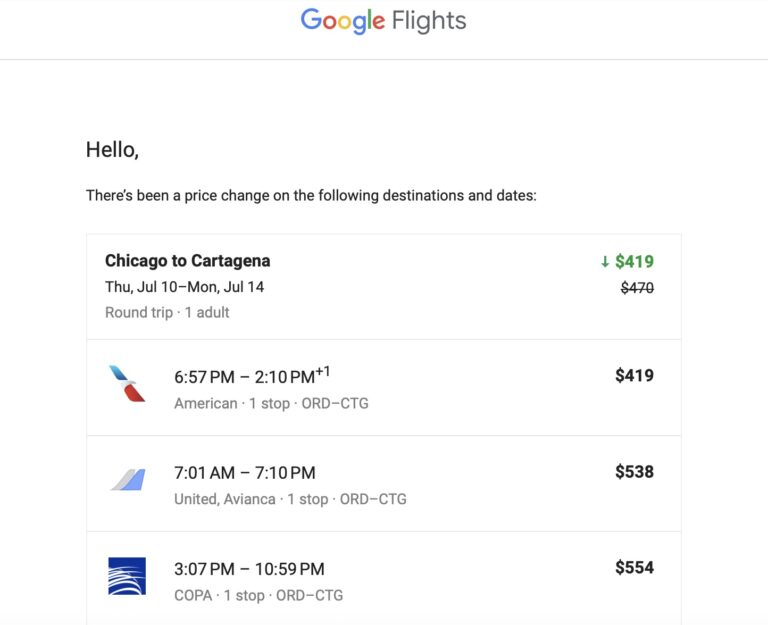Click the green price drop arrow
The width and height of the screenshot is (768, 625).
coord(605,262)
